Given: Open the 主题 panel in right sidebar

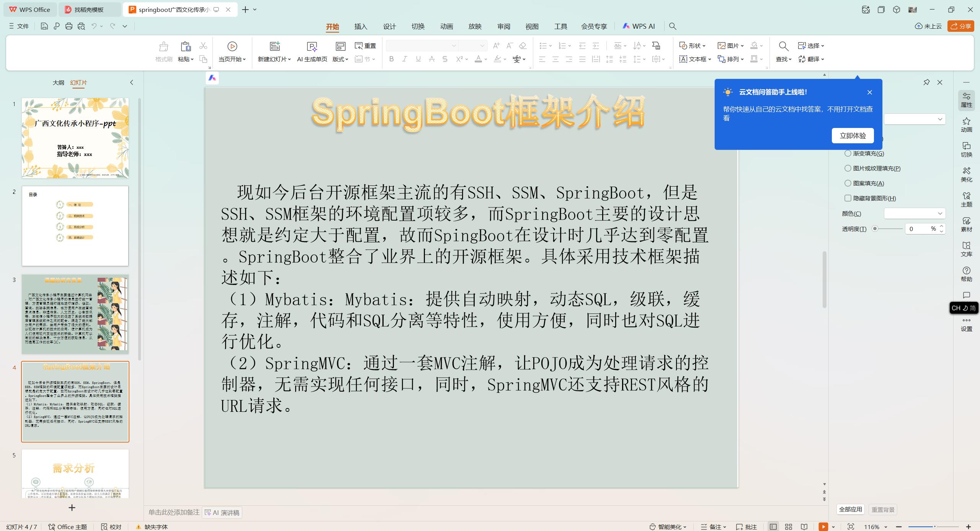Looking at the screenshot, I should 966,199.
